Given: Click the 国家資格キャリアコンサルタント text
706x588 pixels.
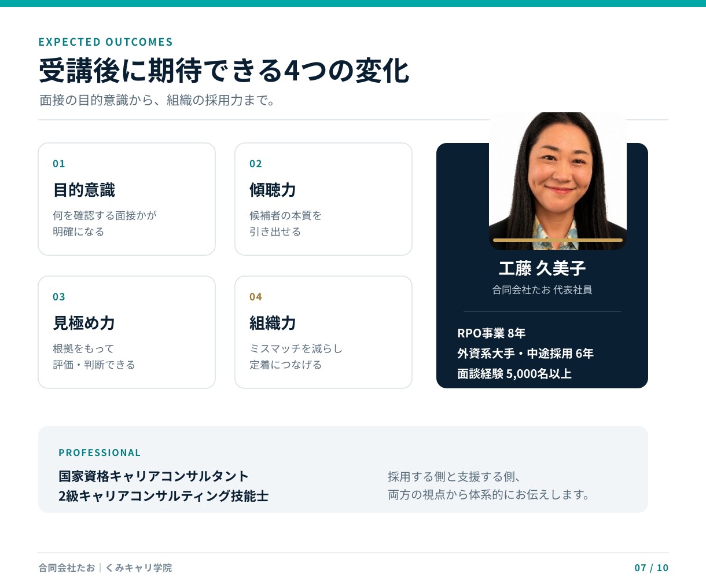Looking at the screenshot, I should (x=153, y=476).
